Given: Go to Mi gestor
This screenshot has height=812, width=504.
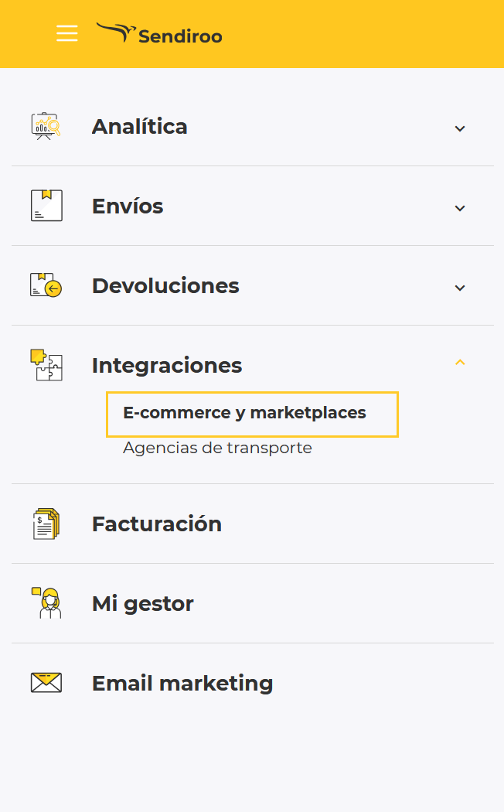Looking at the screenshot, I should [142, 603].
